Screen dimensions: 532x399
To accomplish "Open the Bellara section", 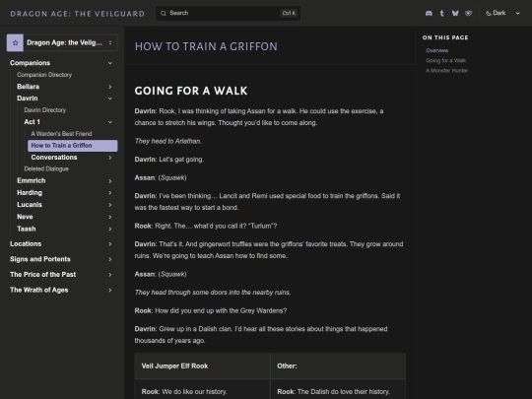I will click(29, 87).
